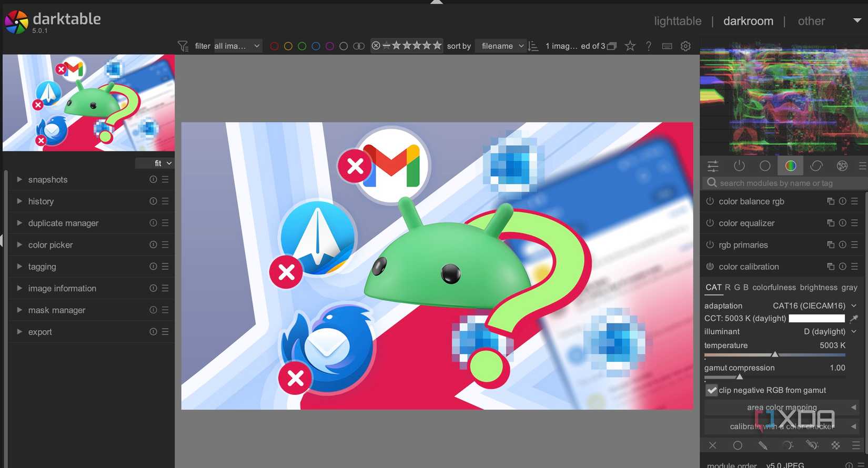
Task: Select the color module group icon
Action: (790, 166)
